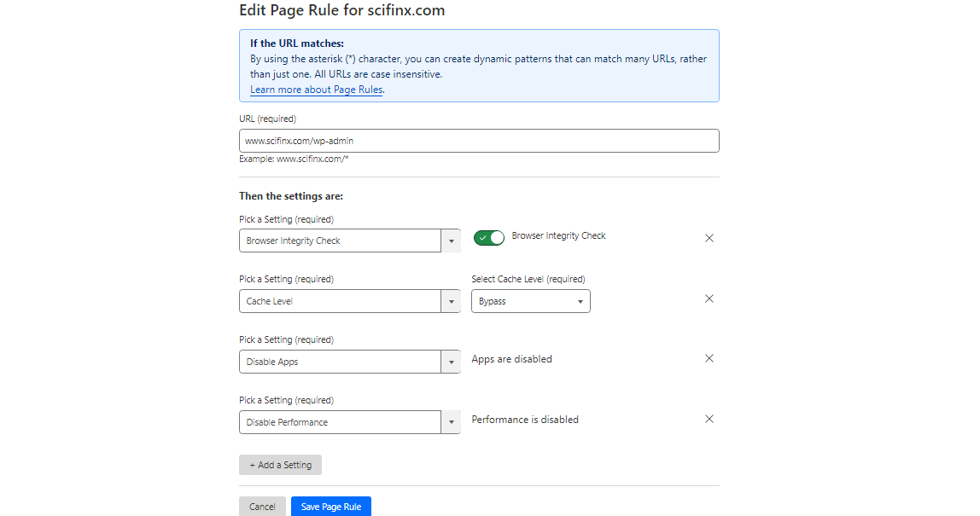
Task: Click the arrow beside Browser Integrity Check select
Action: (451, 241)
